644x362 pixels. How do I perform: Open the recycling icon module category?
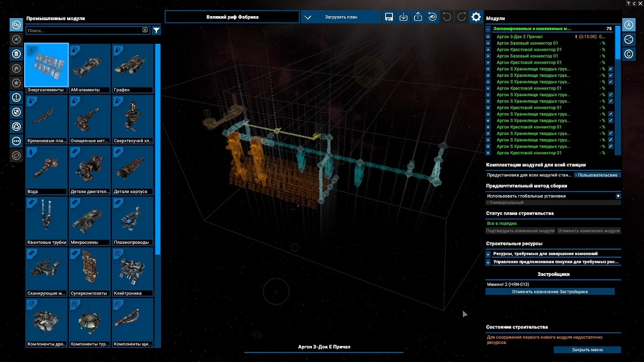coord(17,127)
